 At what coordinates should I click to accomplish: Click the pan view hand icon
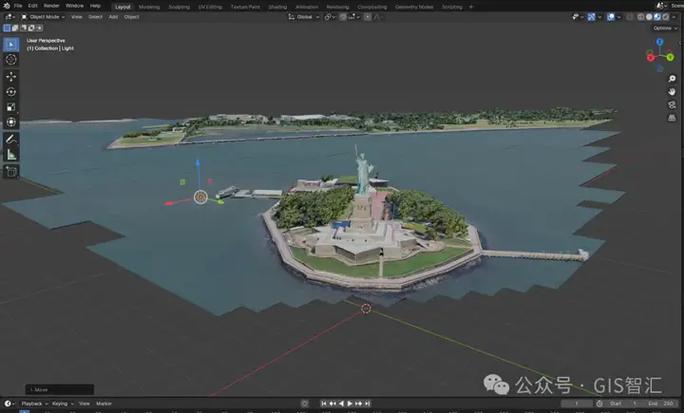672,92
